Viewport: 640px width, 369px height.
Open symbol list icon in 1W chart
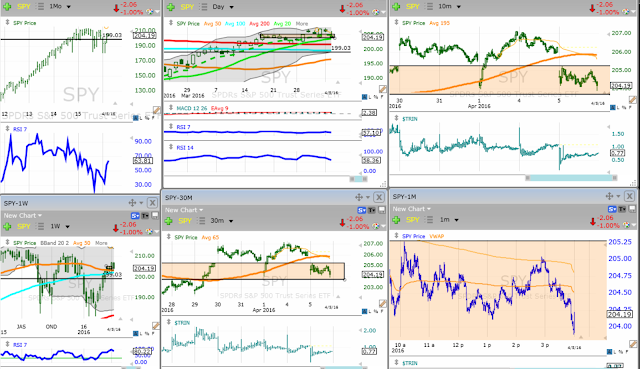40,226
